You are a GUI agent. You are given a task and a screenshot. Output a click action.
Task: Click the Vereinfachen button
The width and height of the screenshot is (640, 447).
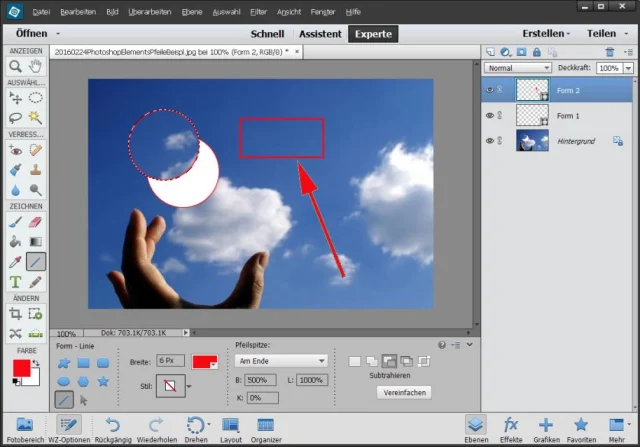(404, 393)
